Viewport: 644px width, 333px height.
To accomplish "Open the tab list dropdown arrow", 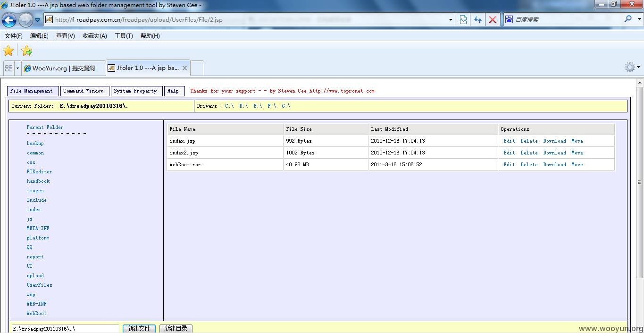I will coord(17,68).
